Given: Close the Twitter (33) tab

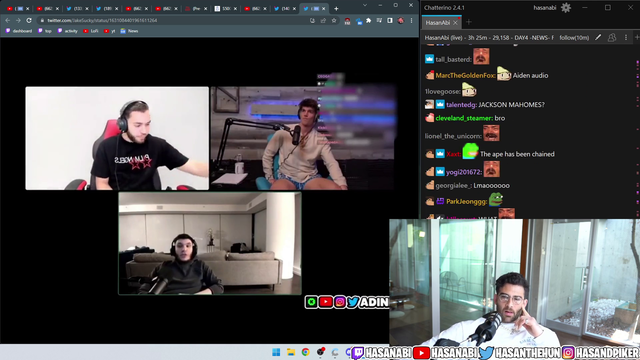Looking at the screenshot, I should click(87, 9).
